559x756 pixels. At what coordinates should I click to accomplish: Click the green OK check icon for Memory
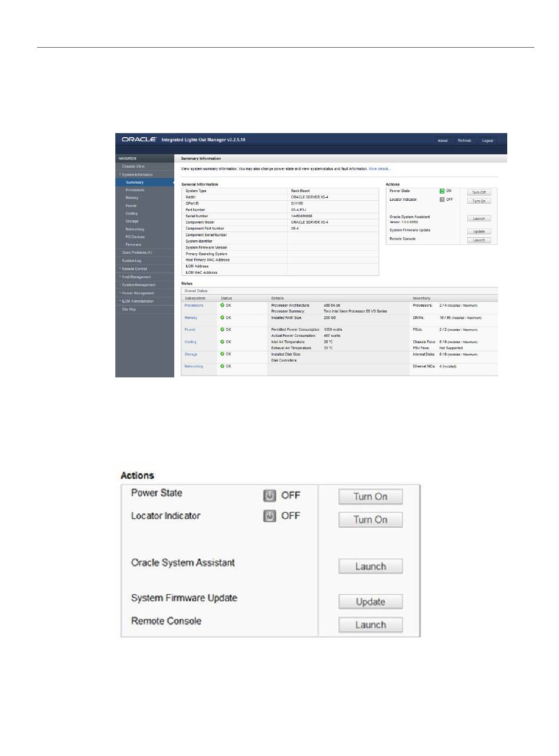[222, 317]
